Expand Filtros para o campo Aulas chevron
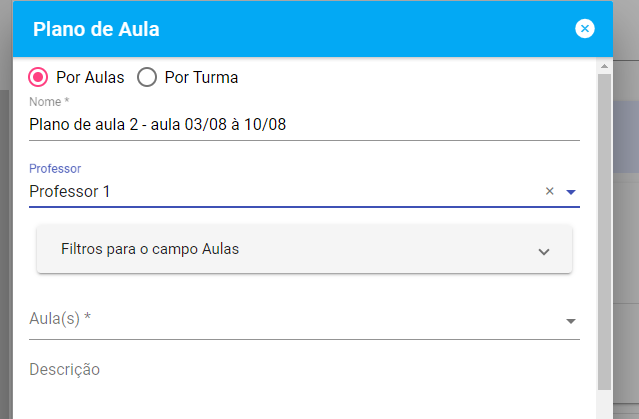The width and height of the screenshot is (639, 419). [x=544, y=251]
